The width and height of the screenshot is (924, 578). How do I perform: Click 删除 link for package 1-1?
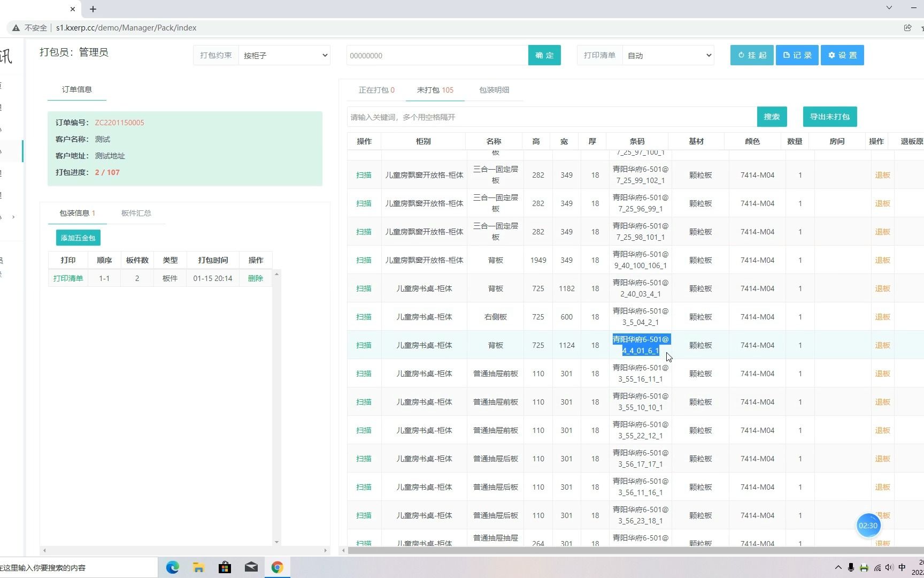(256, 278)
